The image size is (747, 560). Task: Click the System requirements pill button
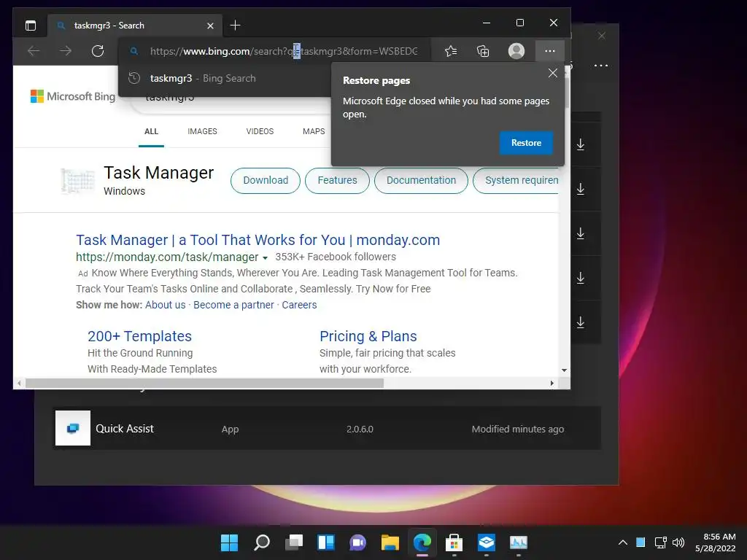[516, 181]
